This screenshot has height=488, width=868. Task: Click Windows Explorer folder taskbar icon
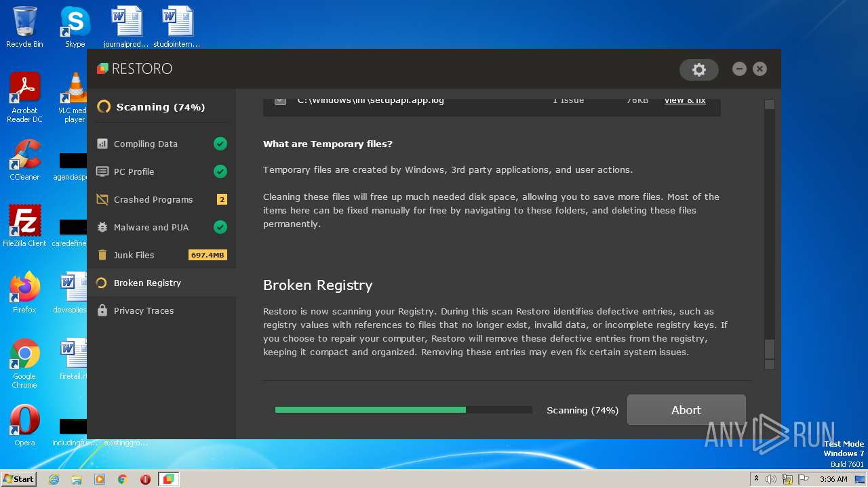77,479
